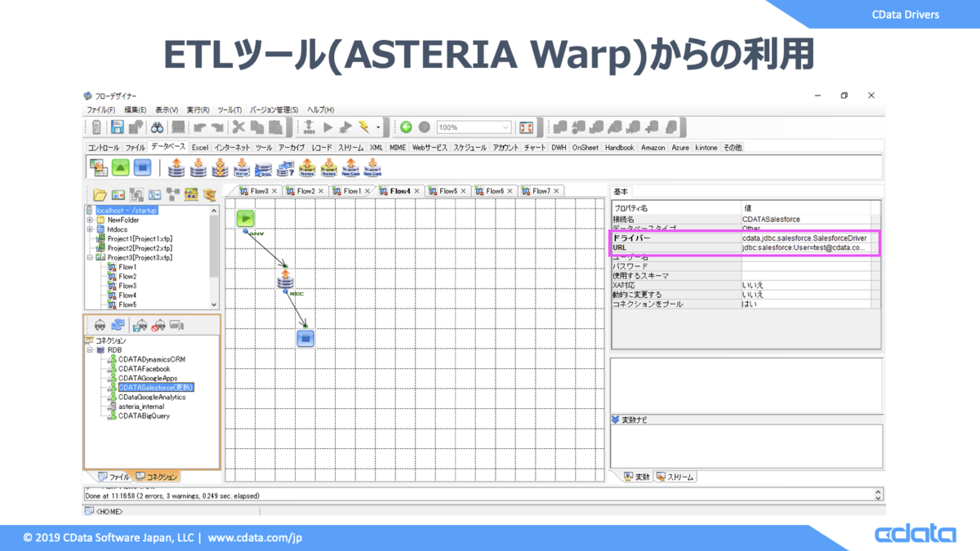Select the localhost - /startup root node
The width and height of the screenshot is (980, 551).
126,211
